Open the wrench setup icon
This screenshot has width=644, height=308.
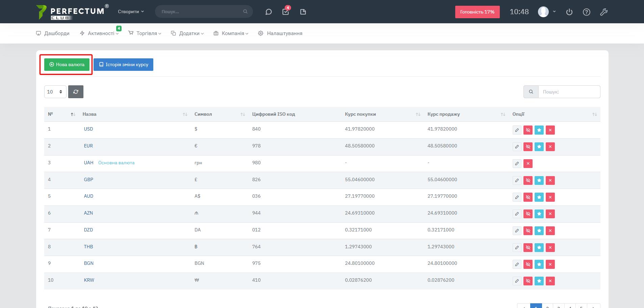[x=604, y=12]
